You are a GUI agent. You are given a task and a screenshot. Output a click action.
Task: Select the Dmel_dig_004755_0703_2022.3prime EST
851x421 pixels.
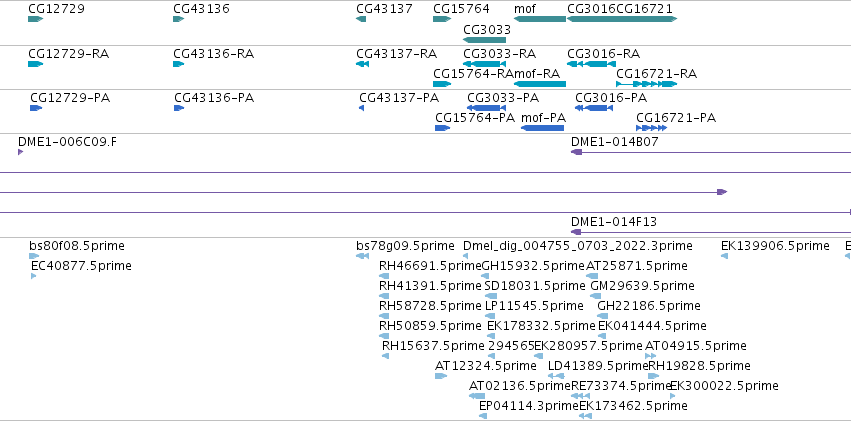[x=465, y=256]
